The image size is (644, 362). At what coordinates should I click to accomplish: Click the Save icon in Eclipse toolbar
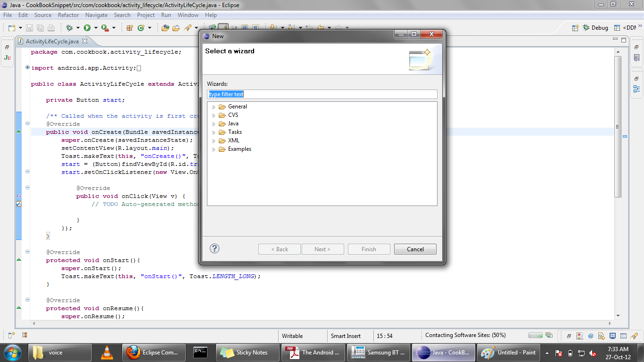[x=29, y=28]
